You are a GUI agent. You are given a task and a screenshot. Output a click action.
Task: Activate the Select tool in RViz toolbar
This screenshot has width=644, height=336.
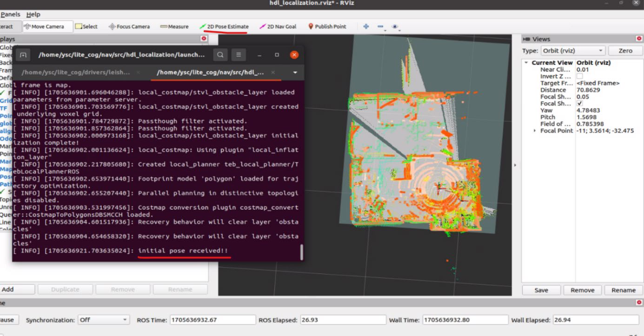pyautogui.click(x=86, y=27)
